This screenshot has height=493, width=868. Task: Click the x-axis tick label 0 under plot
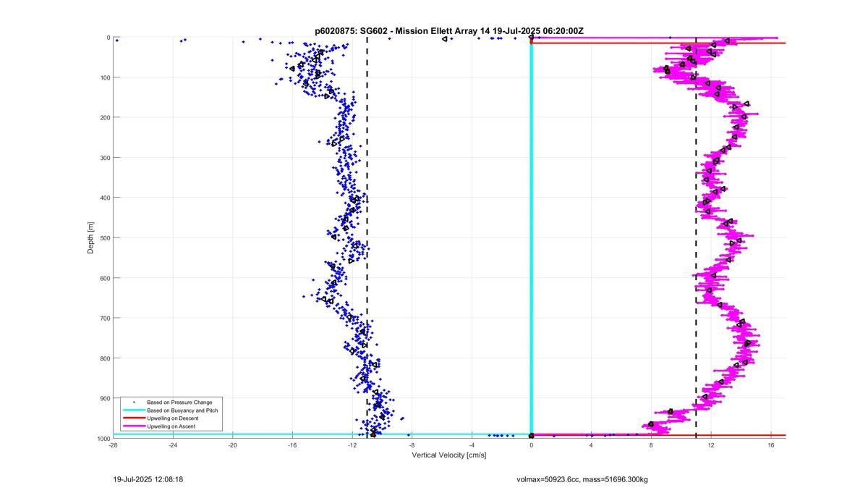coord(532,445)
